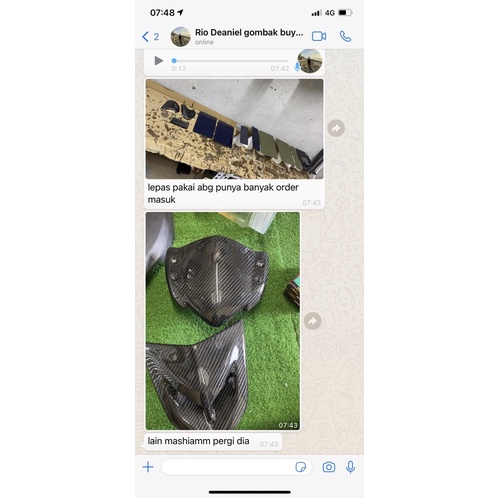Start a video call with the contact
Image resolution: width=498 pixels, height=498 pixels.
pyautogui.click(x=319, y=36)
